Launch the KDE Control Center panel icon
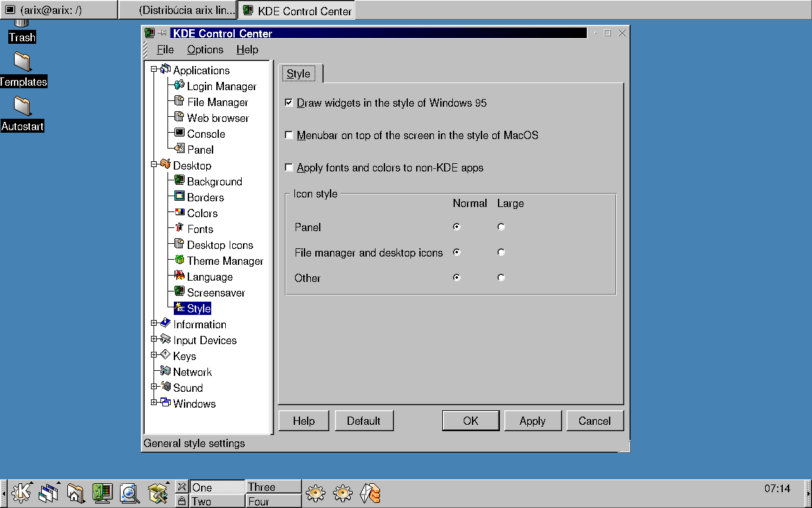This screenshot has height=508, width=812. pos(102,493)
